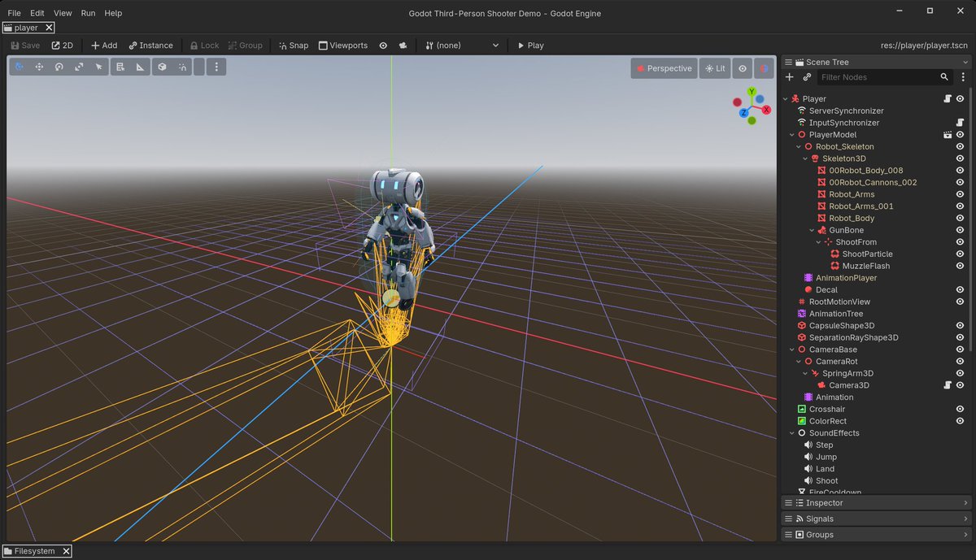This screenshot has width=976, height=560.
Task: Open the File menu
Action: click(14, 13)
